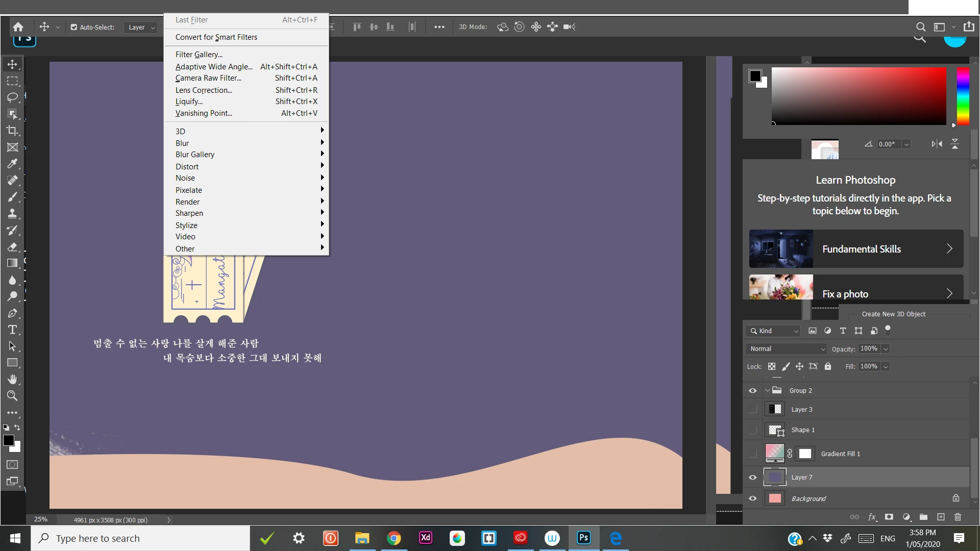Open the Camera Raw Filter menu item
Screen dimensions: 980x551
(x=208, y=78)
